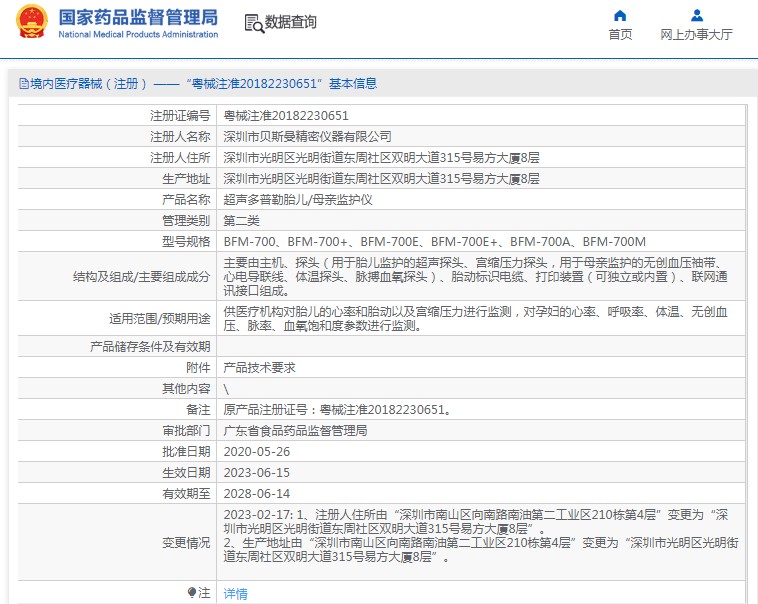The image size is (758, 604).
Task: Click the 产品技术要求 attachment cell
Action: tap(259, 367)
